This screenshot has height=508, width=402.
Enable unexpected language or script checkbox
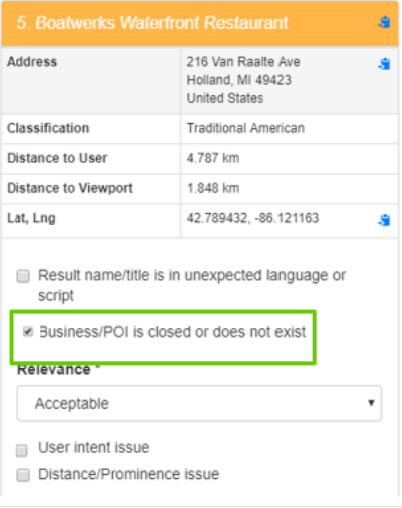pyautogui.click(x=23, y=276)
